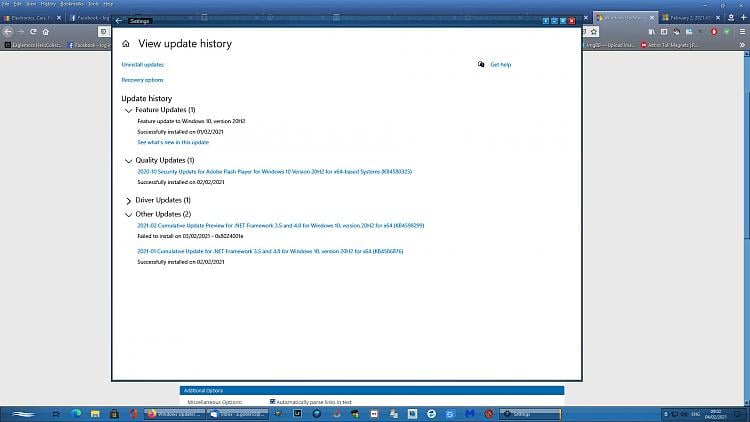
Task: Click 'Feature update to Windows 10, version 20H2'
Action: [x=191, y=121]
